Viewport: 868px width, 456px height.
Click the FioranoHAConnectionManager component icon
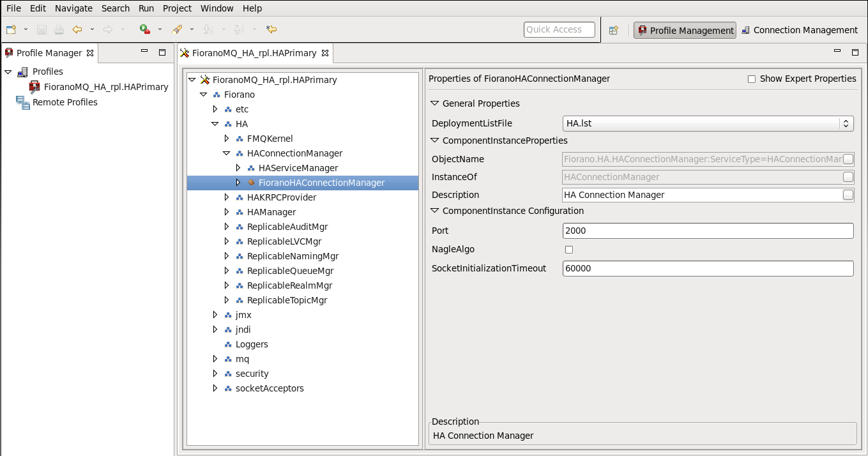pyautogui.click(x=251, y=183)
